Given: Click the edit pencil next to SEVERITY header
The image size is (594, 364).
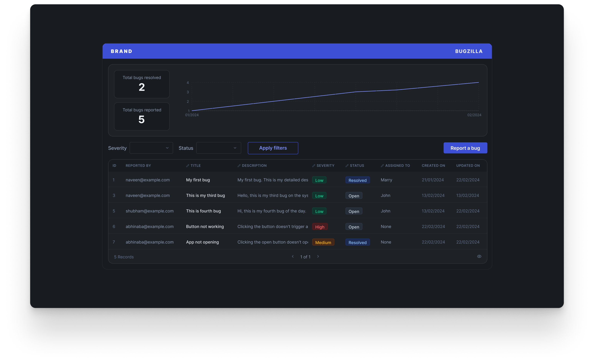Looking at the screenshot, I should pos(314,166).
